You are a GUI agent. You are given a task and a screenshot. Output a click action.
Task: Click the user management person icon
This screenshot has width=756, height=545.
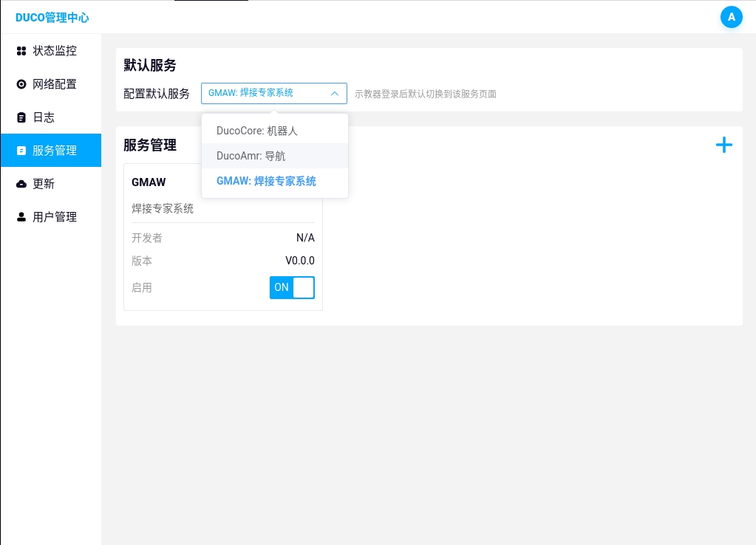pyautogui.click(x=21, y=217)
